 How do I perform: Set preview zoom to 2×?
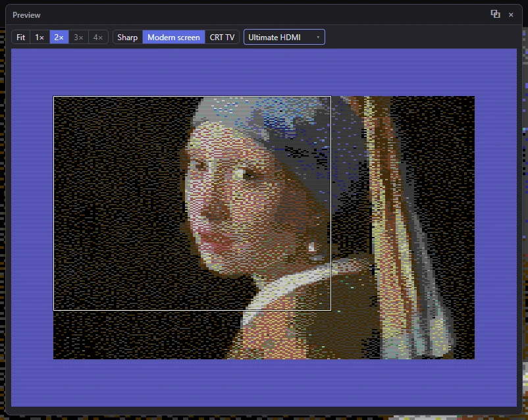59,37
